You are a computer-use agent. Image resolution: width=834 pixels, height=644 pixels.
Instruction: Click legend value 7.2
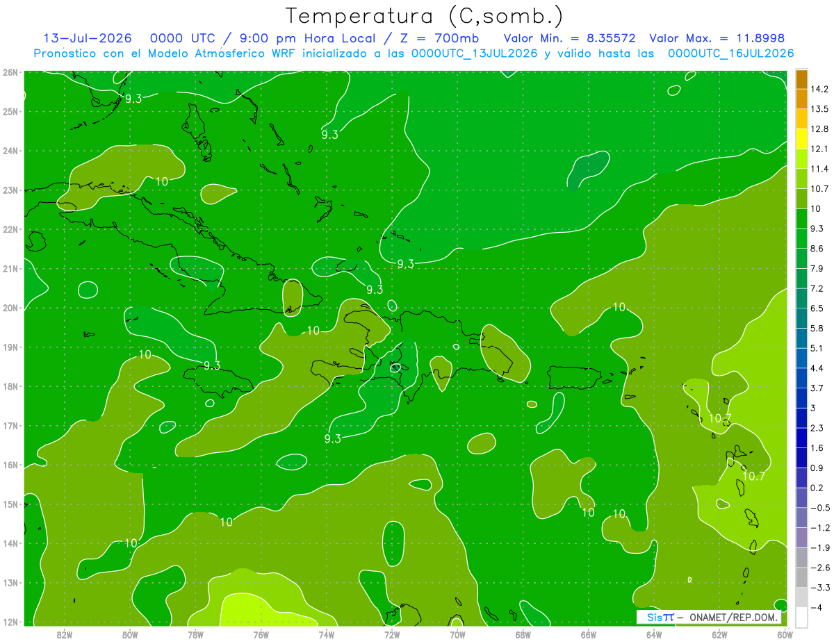pos(817,288)
